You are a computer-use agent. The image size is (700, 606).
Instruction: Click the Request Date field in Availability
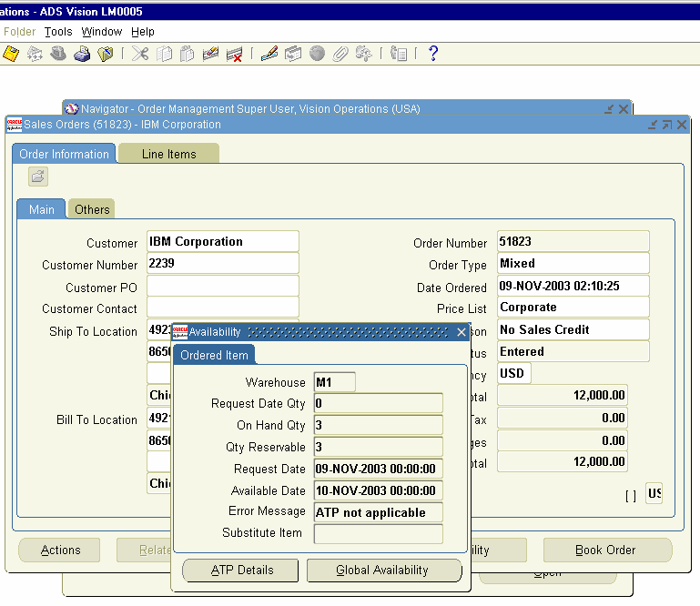pyautogui.click(x=378, y=469)
